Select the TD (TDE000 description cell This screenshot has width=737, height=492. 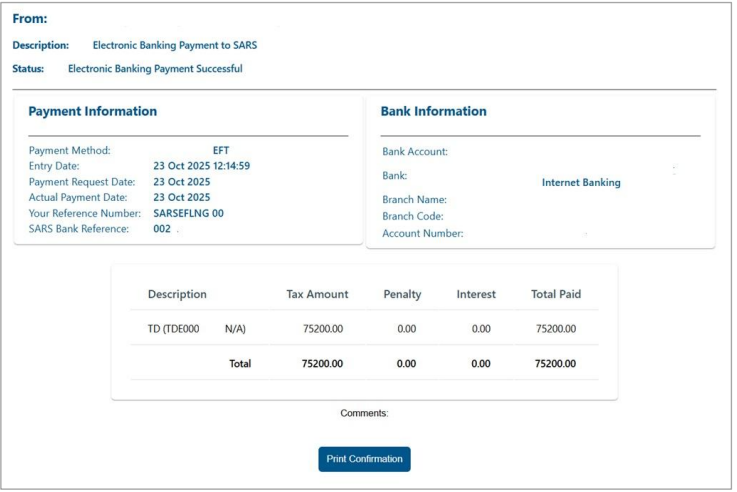tap(174, 328)
